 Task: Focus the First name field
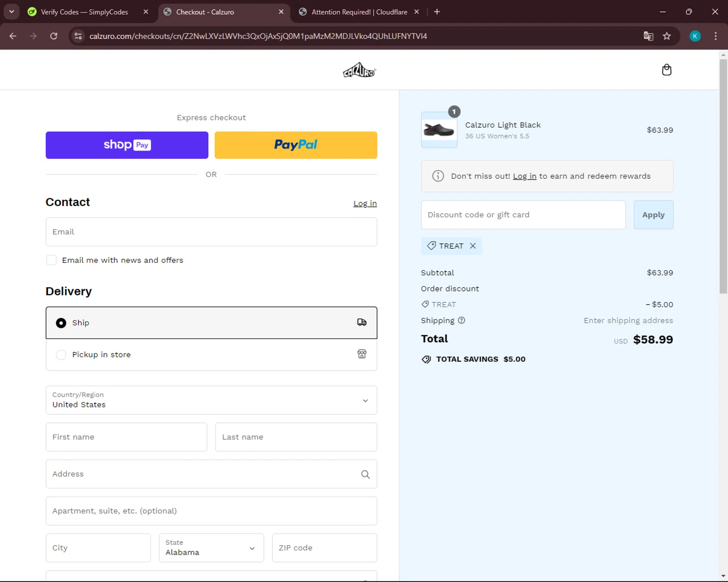tap(126, 437)
